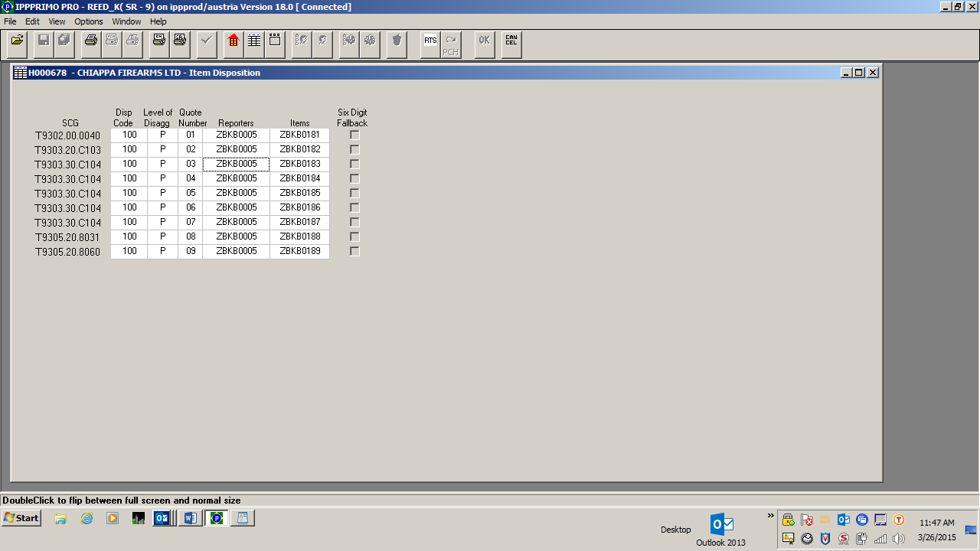Click the open folder toolbar icon
This screenshot has width=980, height=551.
tap(17, 41)
